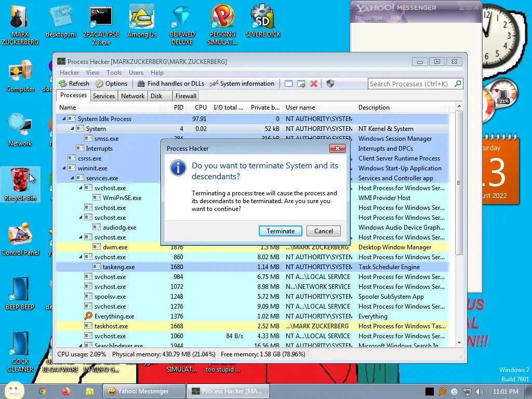Switch to the Services tab
The width and height of the screenshot is (532, 399).
click(x=104, y=96)
